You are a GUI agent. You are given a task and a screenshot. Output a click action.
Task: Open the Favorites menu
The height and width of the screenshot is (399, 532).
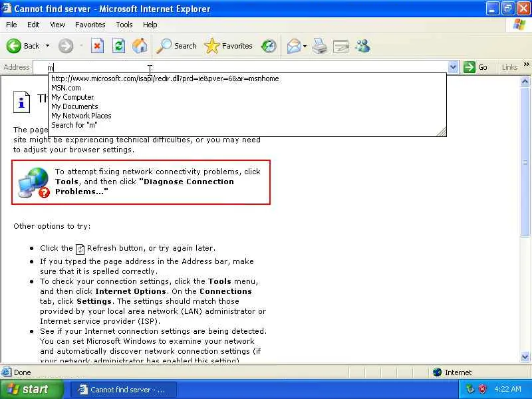point(90,25)
